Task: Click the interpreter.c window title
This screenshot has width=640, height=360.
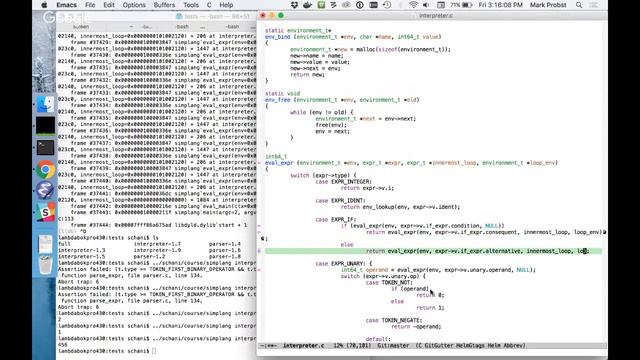Action: [x=436, y=16]
